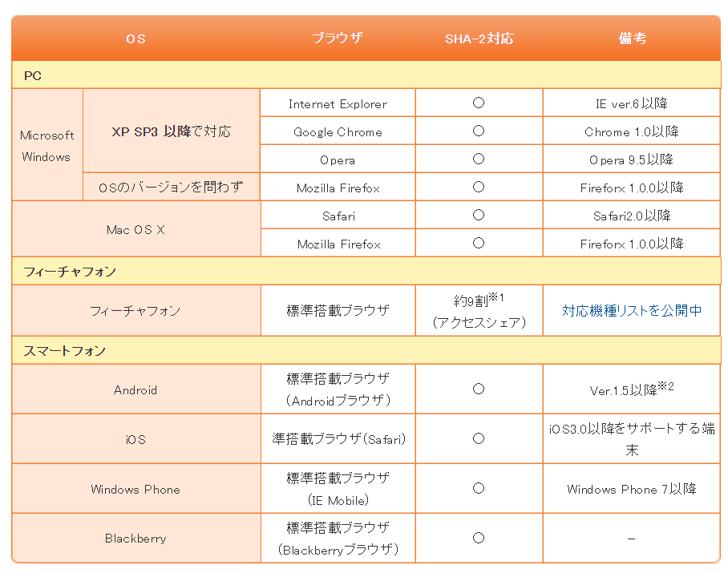Click the circle mark in Windows Phone row
This screenshot has height=573, width=728.
pos(479,488)
